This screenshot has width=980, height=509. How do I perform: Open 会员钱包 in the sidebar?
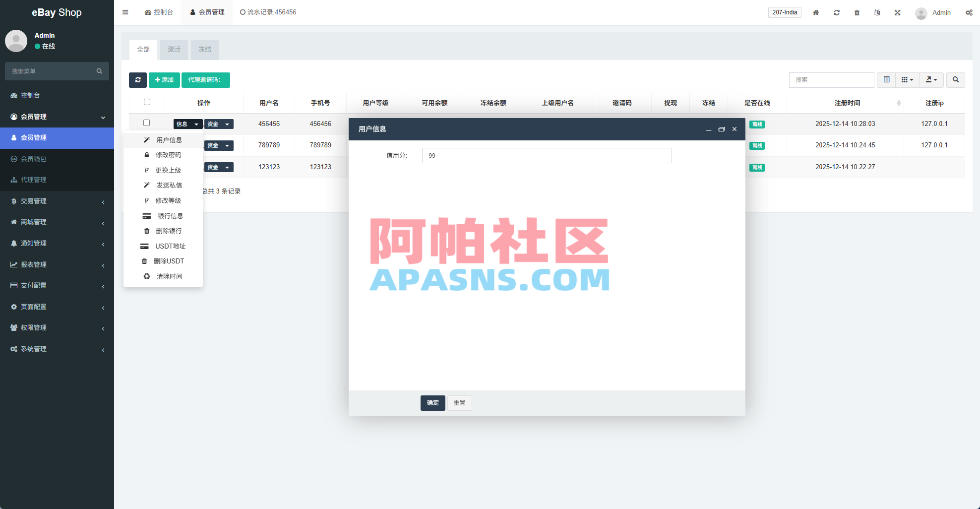(57, 159)
